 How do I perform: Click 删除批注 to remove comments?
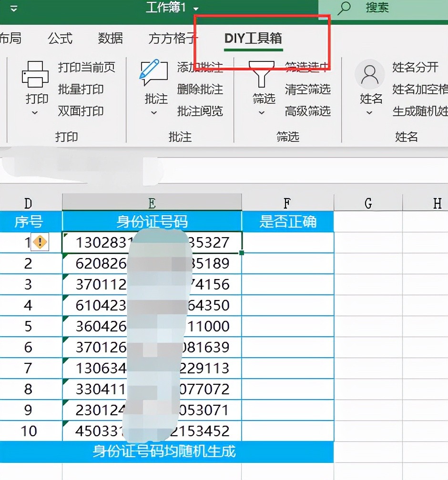[200, 89]
